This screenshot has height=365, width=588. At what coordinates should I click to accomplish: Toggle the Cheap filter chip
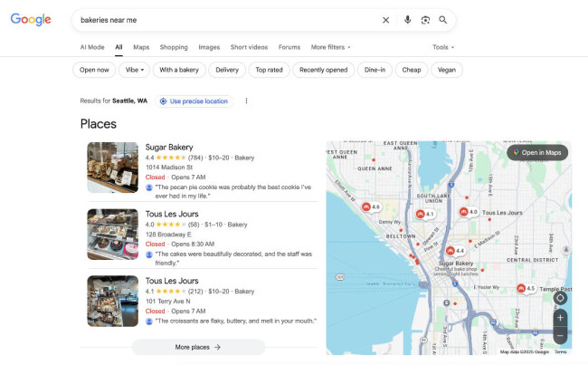[412, 70]
